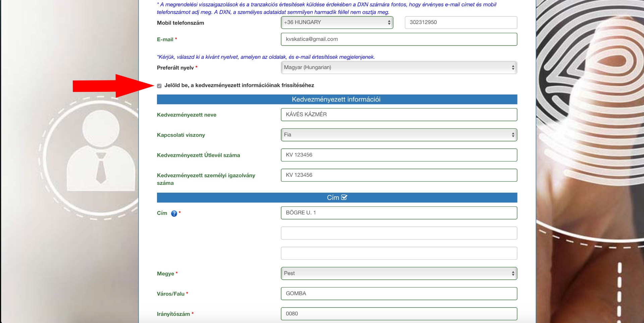The height and width of the screenshot is (323, 644).
Task: Select the Kedvezményezett Útlevél száma field
Action: pos(398,155)
